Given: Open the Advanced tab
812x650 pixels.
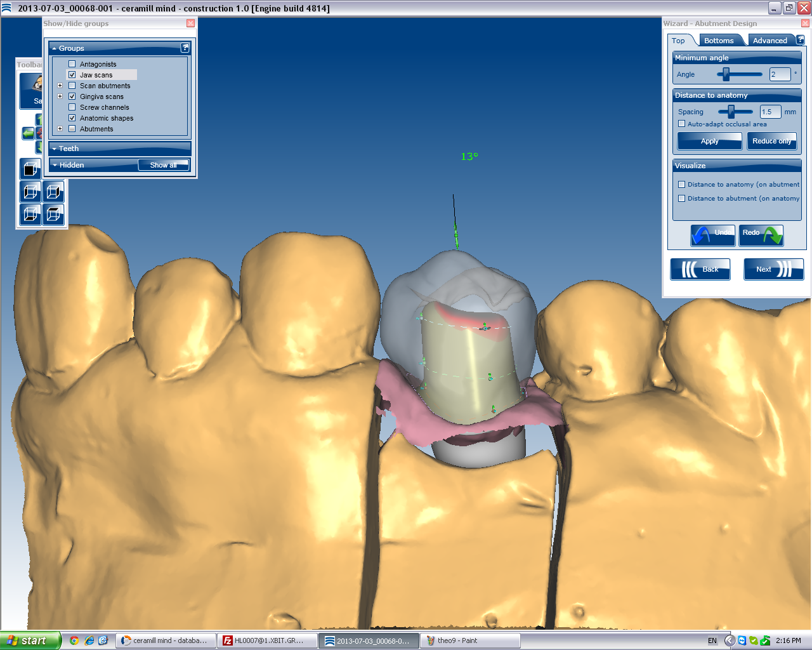Looking at the screenshot, I should click(769, 41).
